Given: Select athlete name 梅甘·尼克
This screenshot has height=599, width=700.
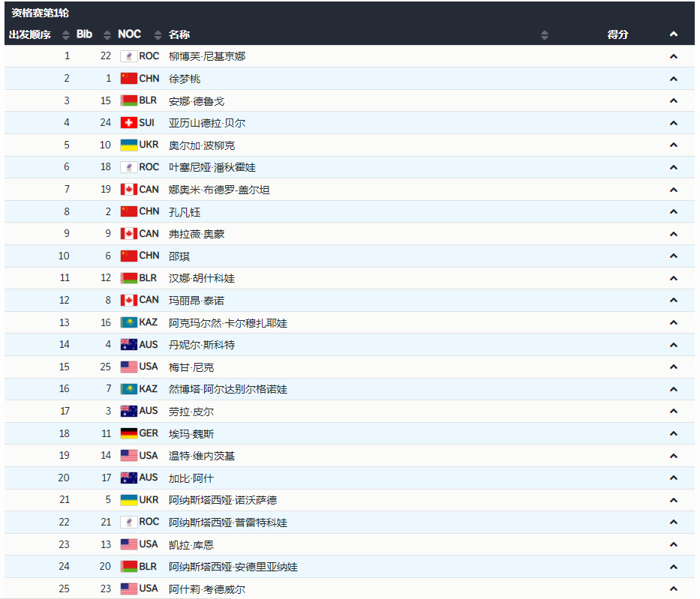Looking at the screenshot, I should 191,367.
